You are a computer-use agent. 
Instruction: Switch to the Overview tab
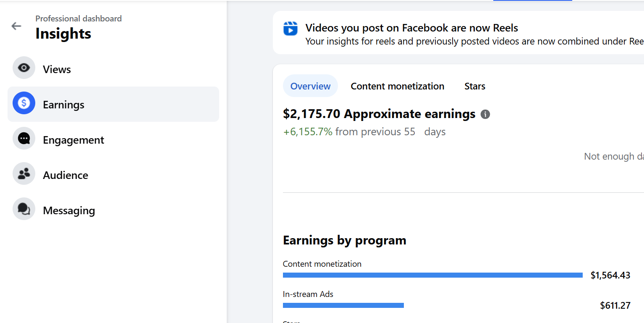pos(310,86)
